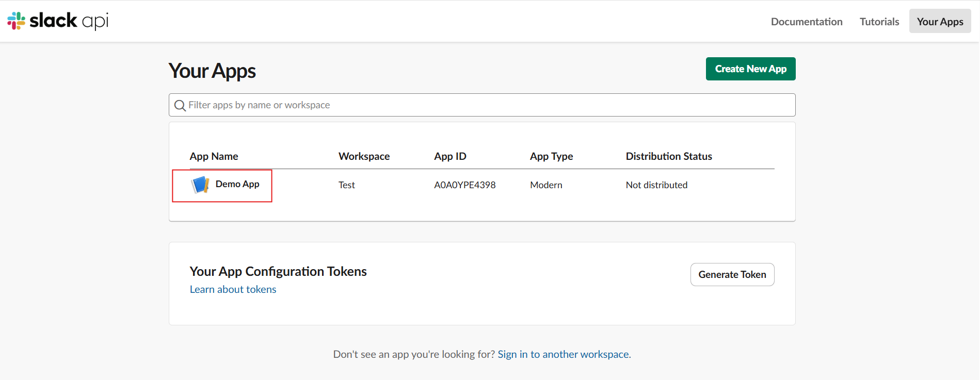The height and width of the screenshot is (380, 980).
Task: Click the Test workspace cell
Action: tap(346, 185)
